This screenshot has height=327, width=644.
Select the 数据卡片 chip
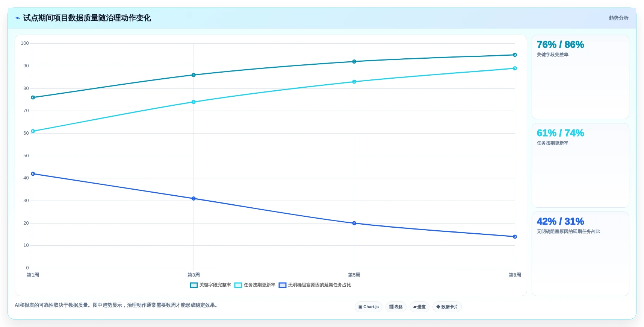[447, 307]
